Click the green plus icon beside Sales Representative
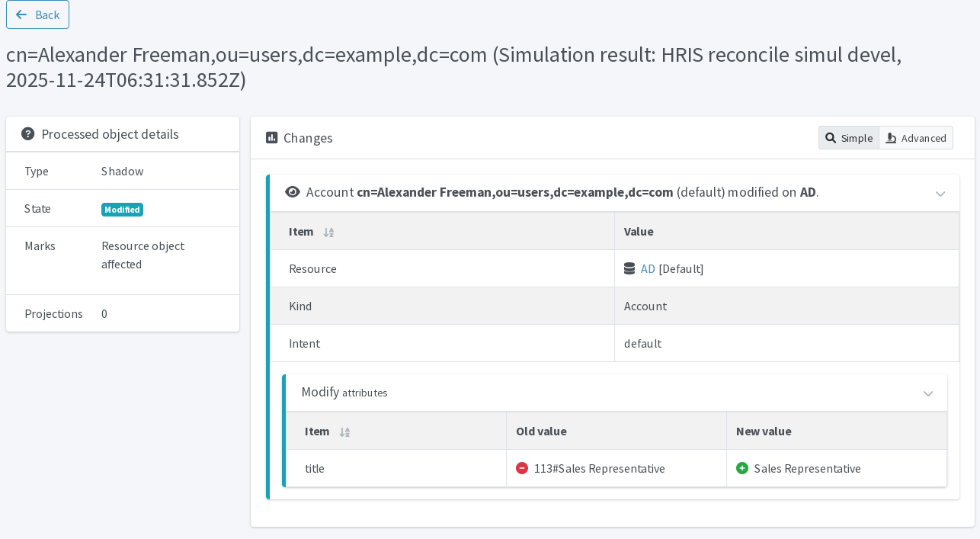980x539 pixels. click(742, 468)
